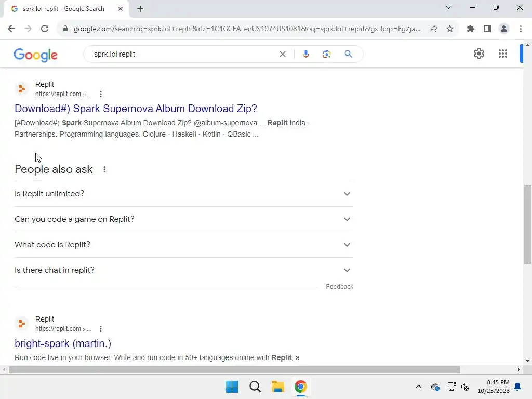The image size is (532, 399).
Task: Expand 'Is there chat in replit?' question
Action: click(184, 270)
